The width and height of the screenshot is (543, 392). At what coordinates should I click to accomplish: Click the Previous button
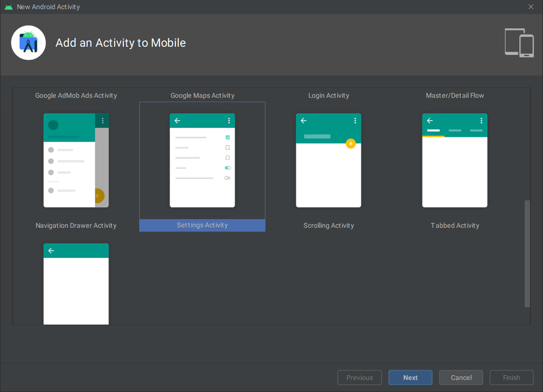(x=359, y=377)
